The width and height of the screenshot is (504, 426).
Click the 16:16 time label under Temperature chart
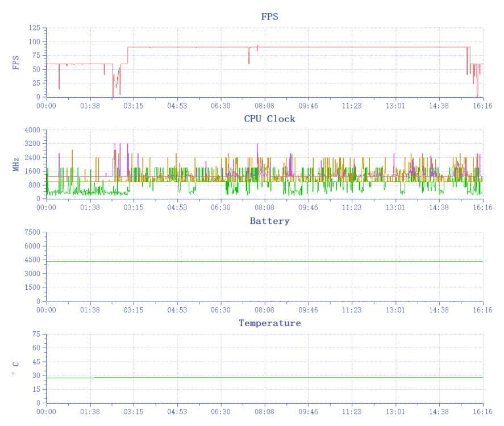point(482,412)
